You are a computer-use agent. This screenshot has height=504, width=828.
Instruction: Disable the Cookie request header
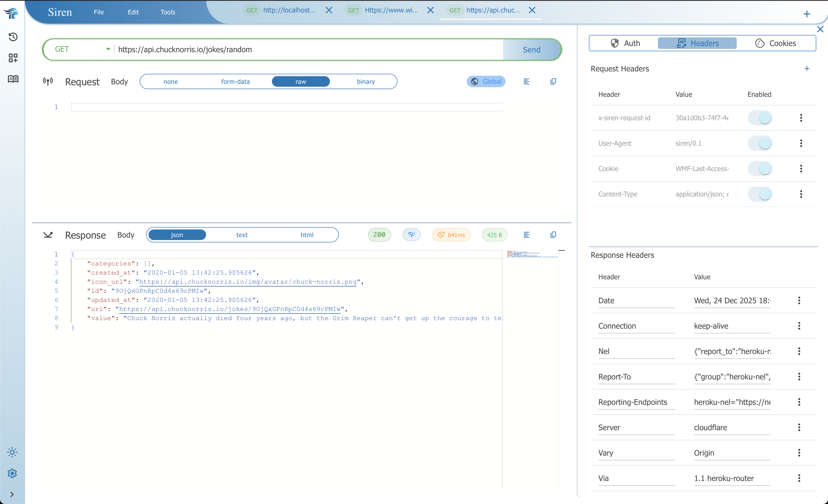pos(760,169)
